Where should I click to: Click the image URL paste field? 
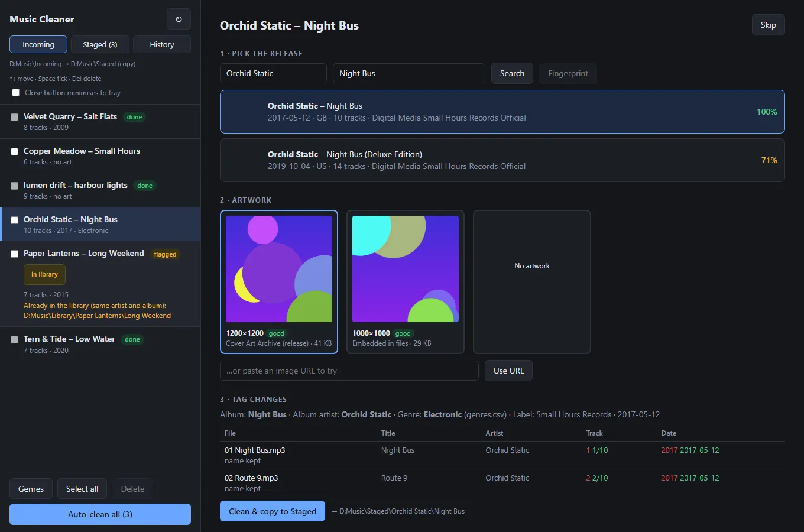click(349, 371)
